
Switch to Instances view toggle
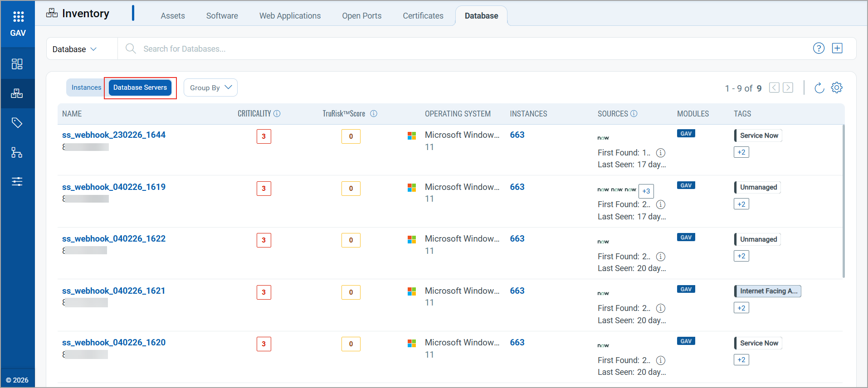click(86, 87)
